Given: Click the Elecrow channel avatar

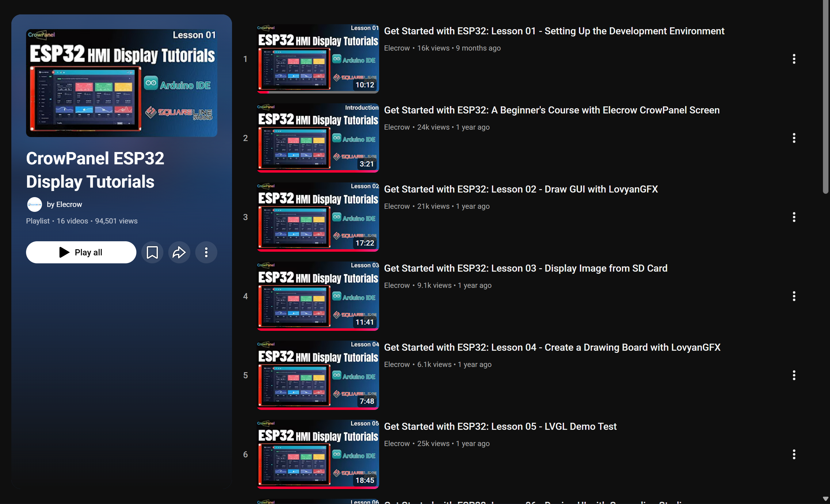Looking at the screenshot, I should coord(34,204).
